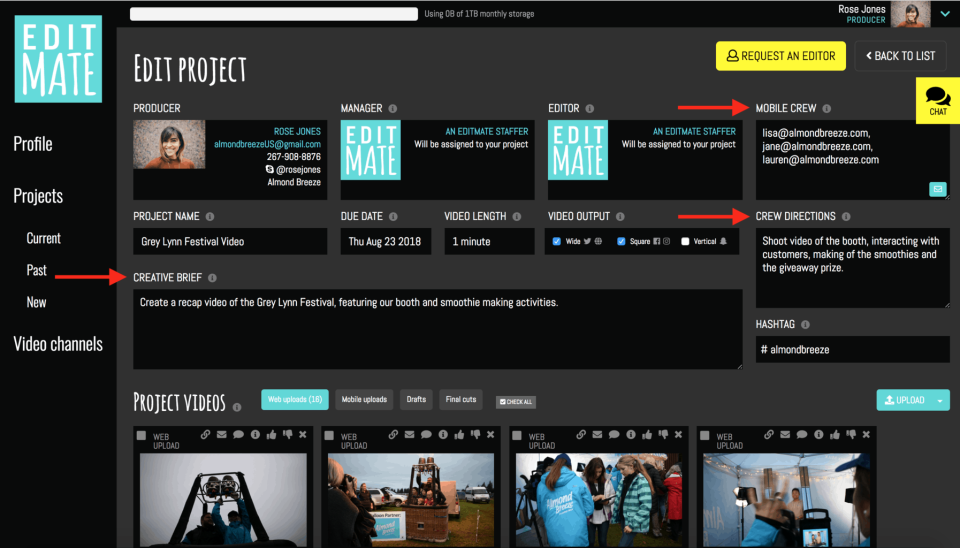960x548 pixels.
Task: Remove the photo booth video card
Action: (866, 435)
